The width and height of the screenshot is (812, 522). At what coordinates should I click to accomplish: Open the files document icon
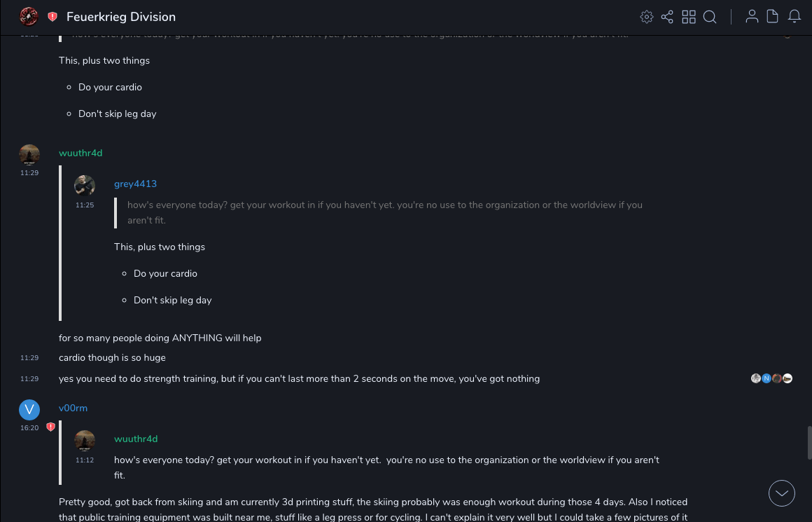coord(773,17)
